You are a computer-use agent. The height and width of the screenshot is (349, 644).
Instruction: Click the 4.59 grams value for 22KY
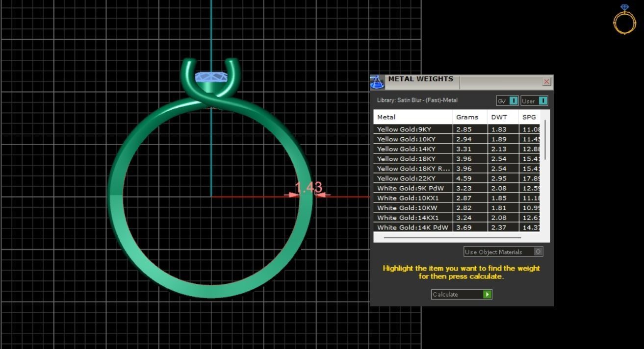click(x=464, y=178)
